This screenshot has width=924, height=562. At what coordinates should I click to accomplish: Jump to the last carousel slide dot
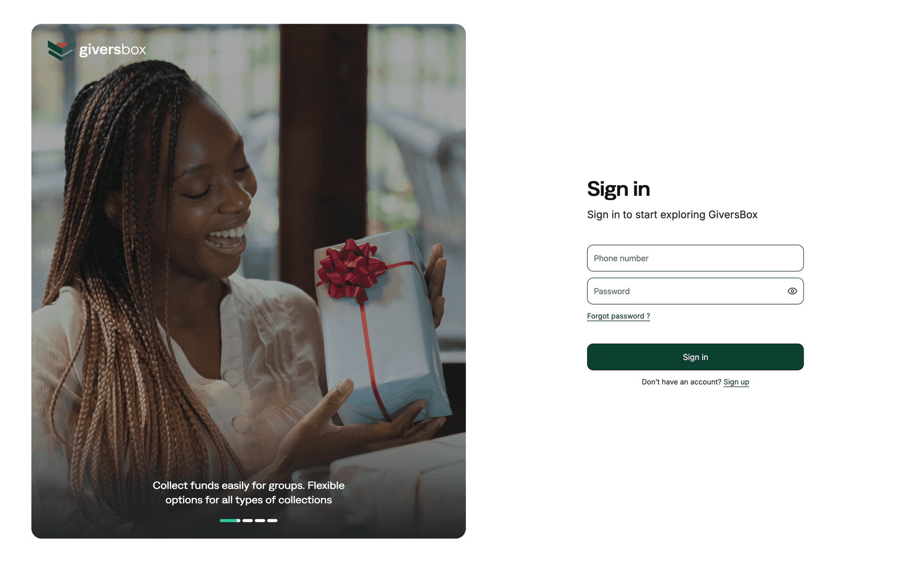(272, 521)
